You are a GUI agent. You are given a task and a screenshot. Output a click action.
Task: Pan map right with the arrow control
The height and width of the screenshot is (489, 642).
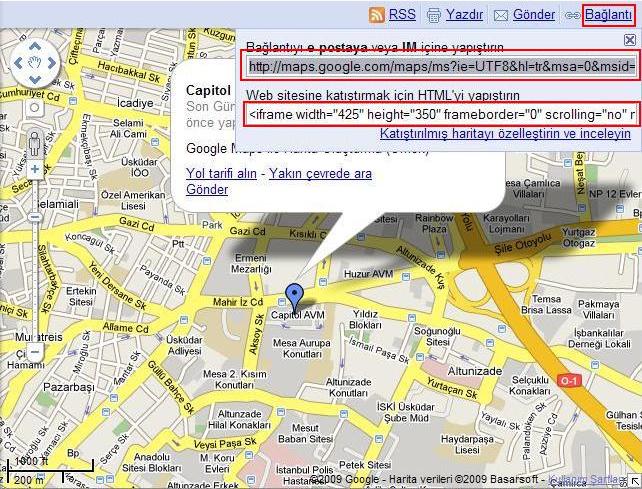point(52,63)
